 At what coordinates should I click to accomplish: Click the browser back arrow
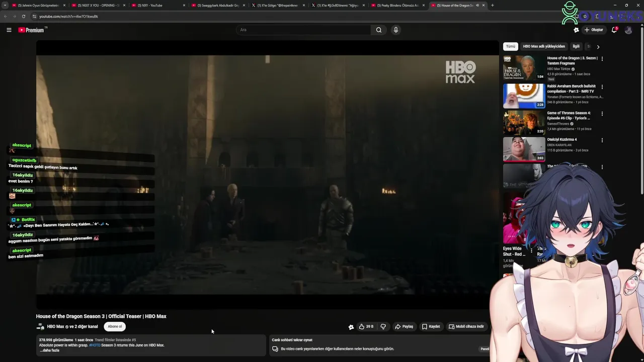tap(5, 16)
